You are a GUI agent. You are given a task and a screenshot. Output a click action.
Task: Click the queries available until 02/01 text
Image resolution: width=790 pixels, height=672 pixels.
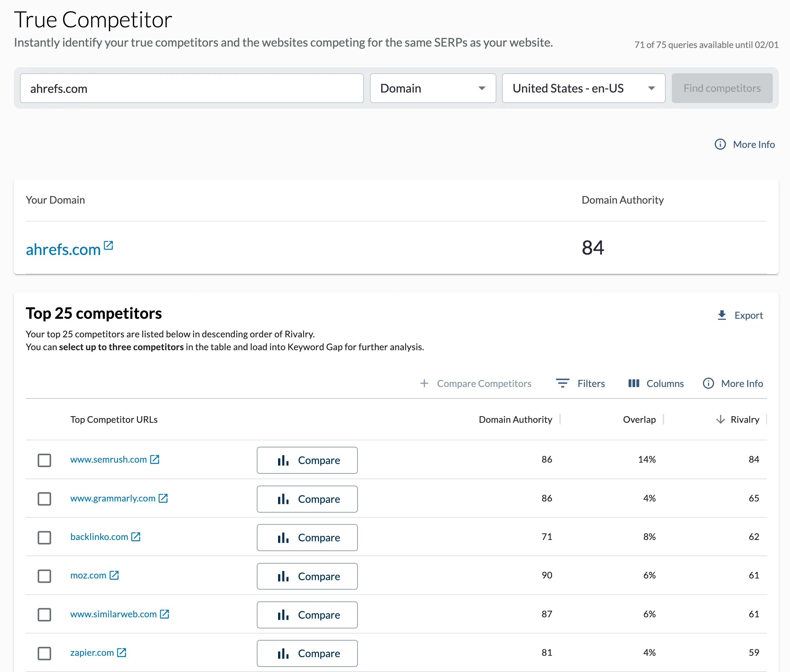706,45
